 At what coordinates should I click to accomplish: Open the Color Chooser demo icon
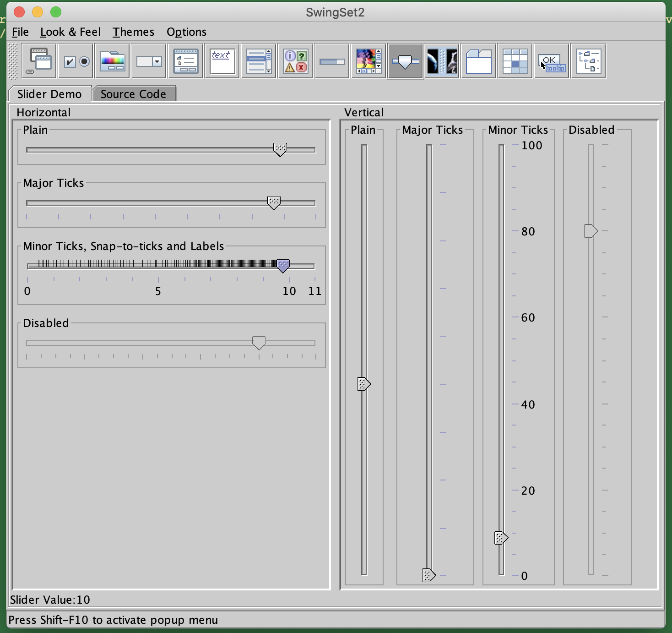[112, 61]
